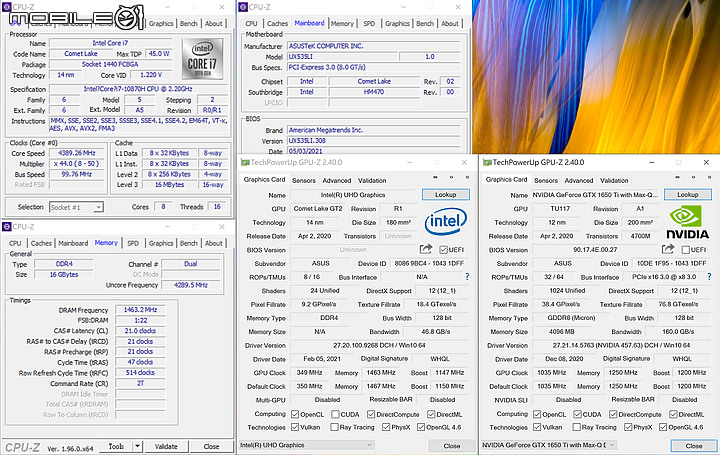Open the hamburger menu in Intel GPU-Z window
The width and height of the screenshot is (720, 455).
467,177
